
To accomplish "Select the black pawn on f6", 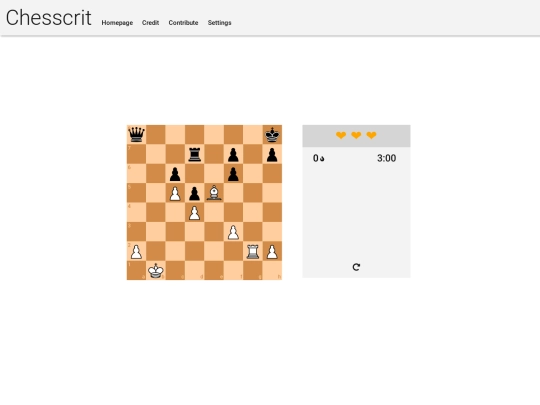I will pos(233,174).
